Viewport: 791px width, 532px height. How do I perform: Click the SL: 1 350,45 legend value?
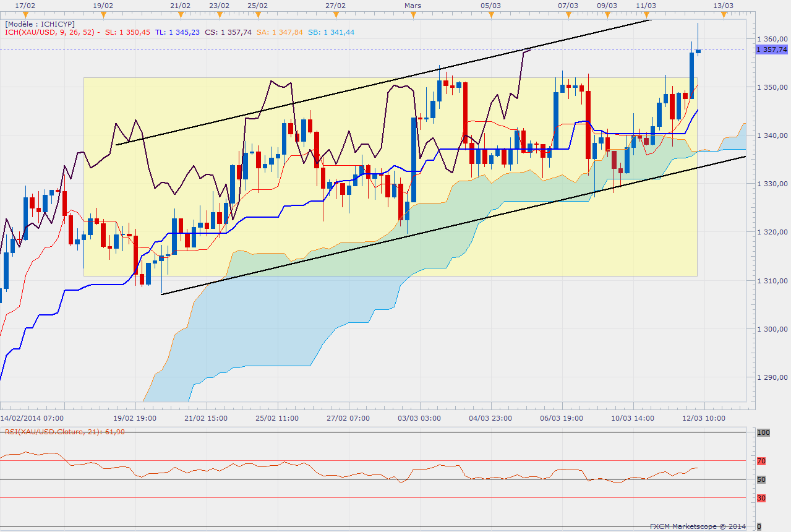(x=127, y=32)
